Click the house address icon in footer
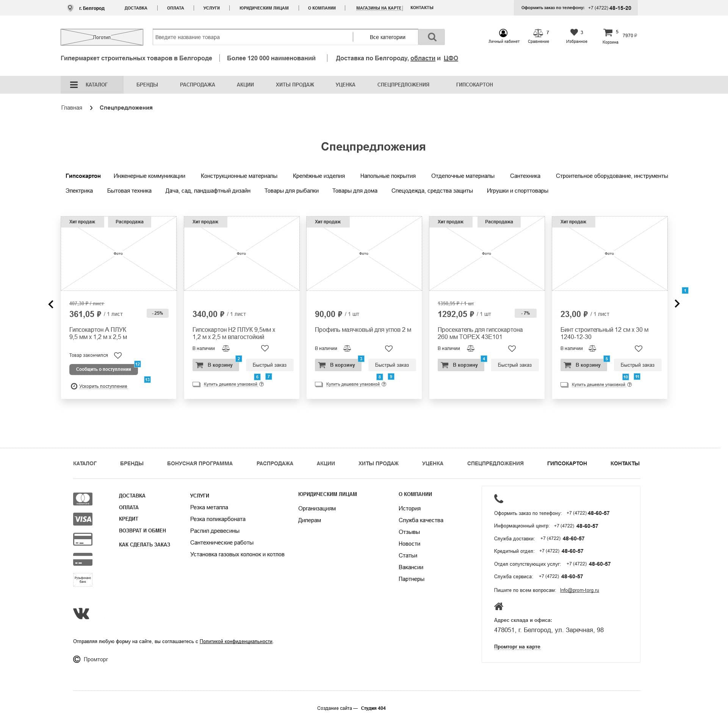Screen dimensions: 728x714 499,606
